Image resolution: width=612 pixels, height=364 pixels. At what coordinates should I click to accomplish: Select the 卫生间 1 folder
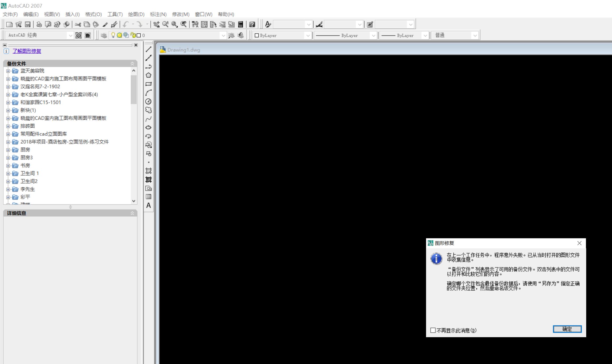point(29,173)
